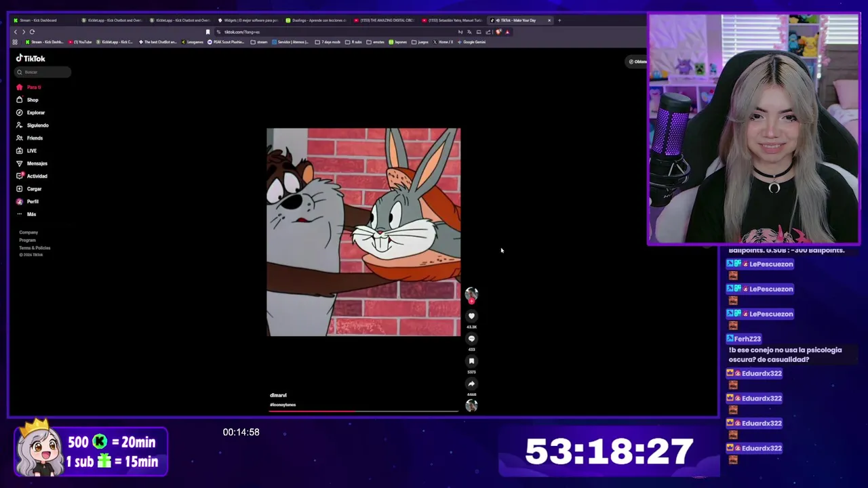Screen dimensions: 868x488
Task: Open the Para ti home feed
Action: click(29, 87)
